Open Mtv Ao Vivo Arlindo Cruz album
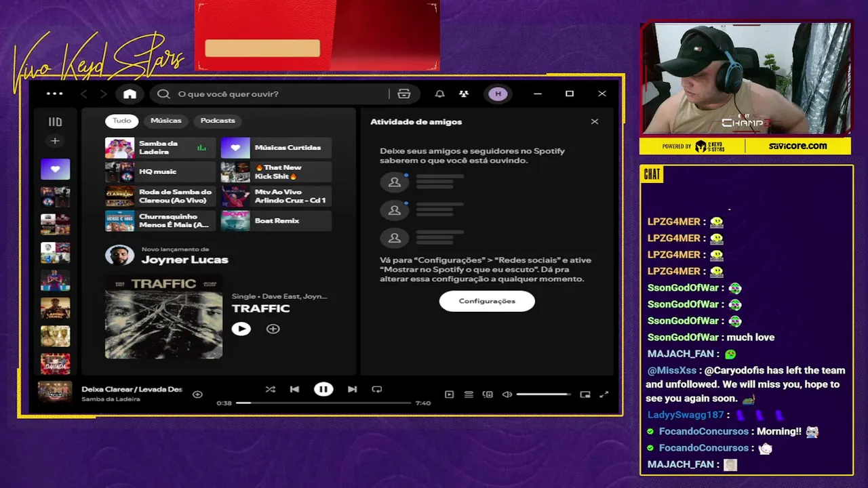This screenshot has width=868, height=488. [276, 197]
